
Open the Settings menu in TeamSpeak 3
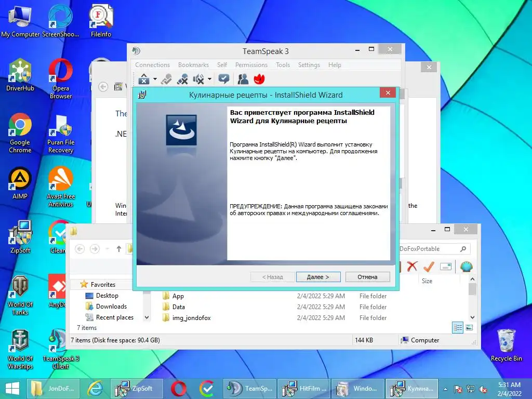pos(309,65)
